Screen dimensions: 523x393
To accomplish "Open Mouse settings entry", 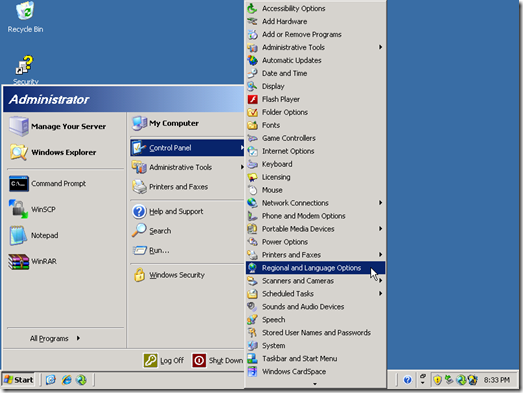I will pyautogui.click(x=315, y=190).
